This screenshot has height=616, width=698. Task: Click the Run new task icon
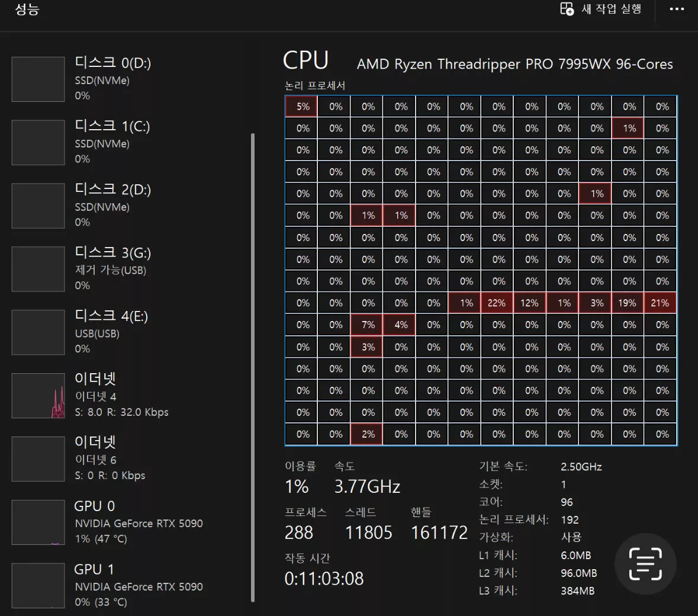(x=567, y=9)
